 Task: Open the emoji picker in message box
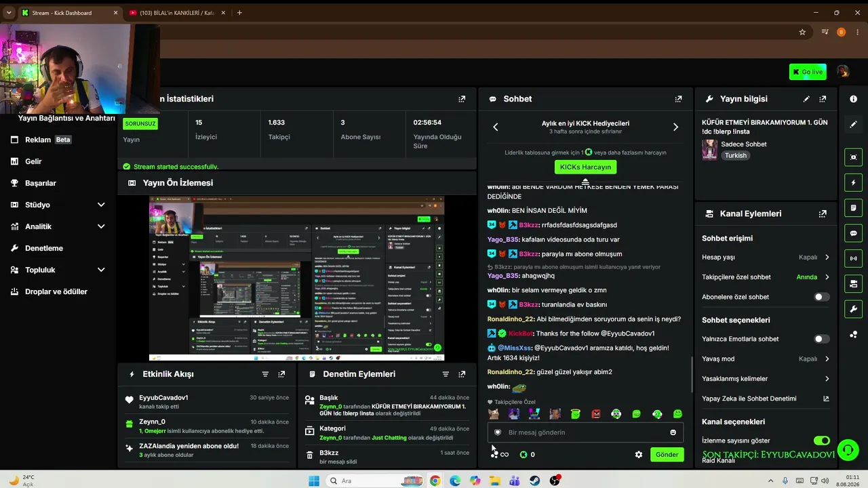coord(673,432)
